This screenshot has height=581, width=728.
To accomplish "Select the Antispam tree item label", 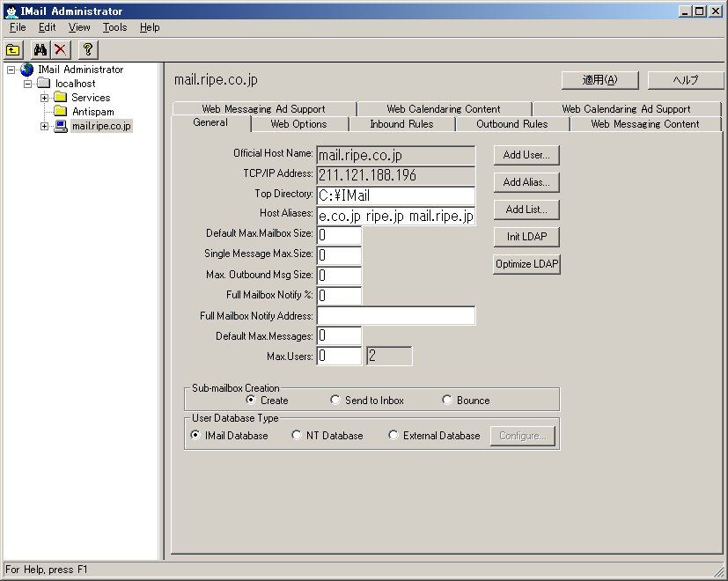I will pyautogui.click(x=92, y=112).
